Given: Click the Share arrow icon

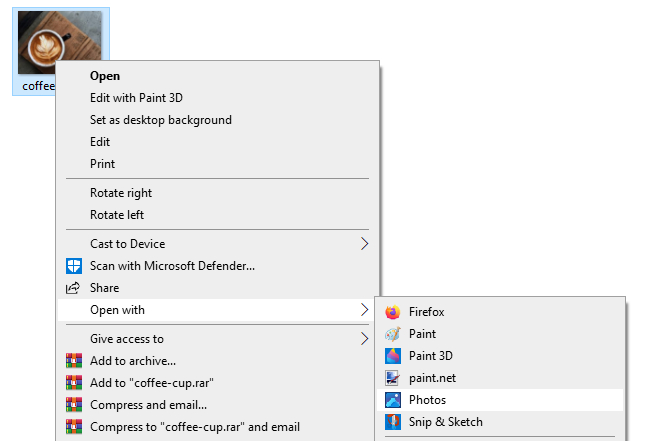Looking at the screenshot, I should point(73,288).
